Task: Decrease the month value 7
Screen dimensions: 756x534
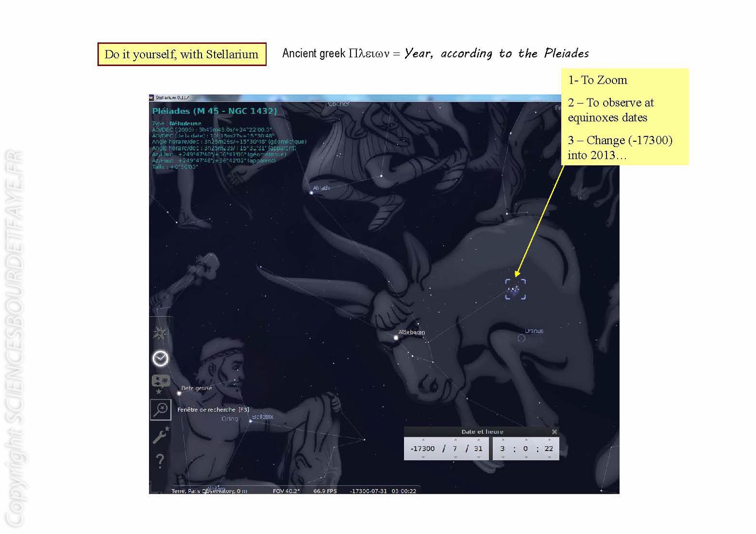Action: tap(455, 457)
